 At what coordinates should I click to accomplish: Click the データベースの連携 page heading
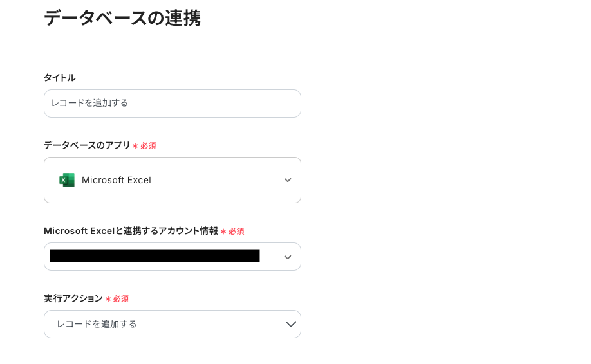(x=122, y=18)
